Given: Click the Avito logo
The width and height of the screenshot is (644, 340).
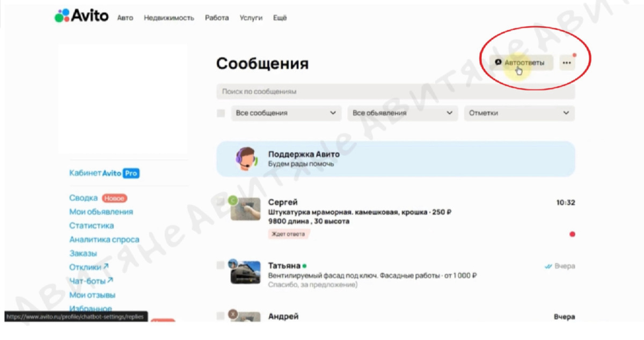Looking at the screenshot, I should [x=83, y=17].
